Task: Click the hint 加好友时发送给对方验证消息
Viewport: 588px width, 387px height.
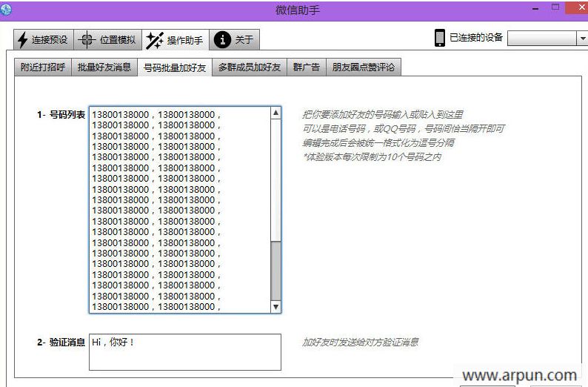Action: click(361, 342)
